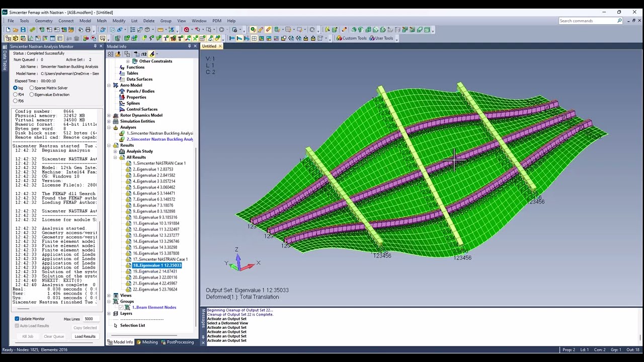The width and height of the screenshot is (644, 362).
Task: Close the Model Info pane
Action: pos(195,46)
